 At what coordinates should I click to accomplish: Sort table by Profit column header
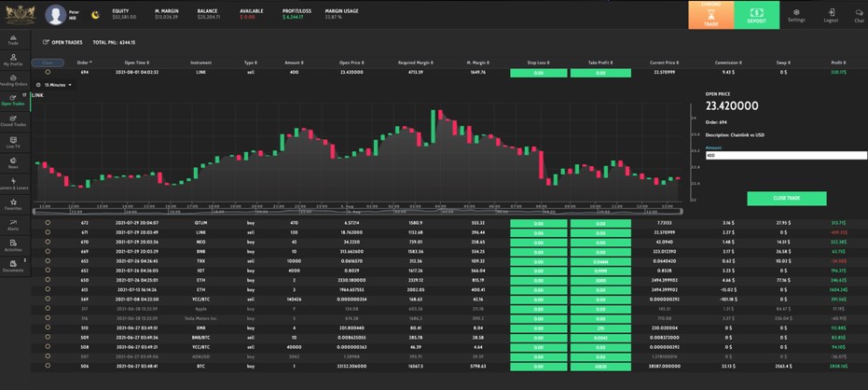[838, 63]
